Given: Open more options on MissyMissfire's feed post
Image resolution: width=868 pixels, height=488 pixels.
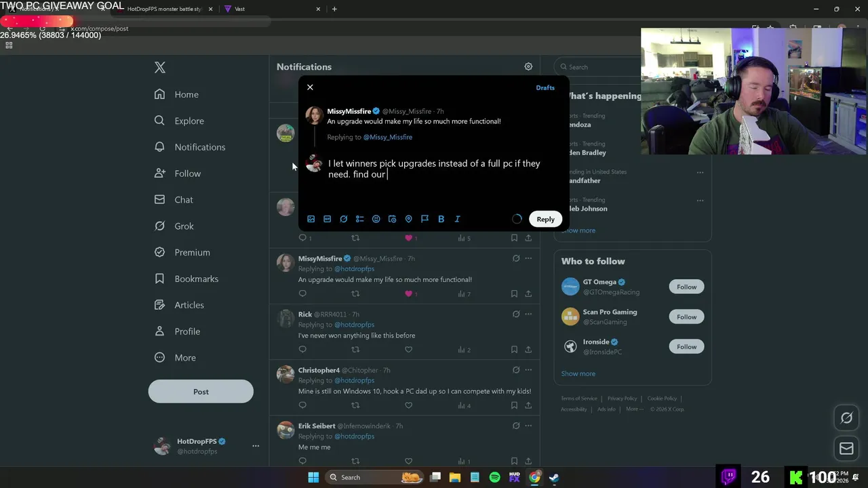Looking at the screenshot, I should click(x=528, y=258).
